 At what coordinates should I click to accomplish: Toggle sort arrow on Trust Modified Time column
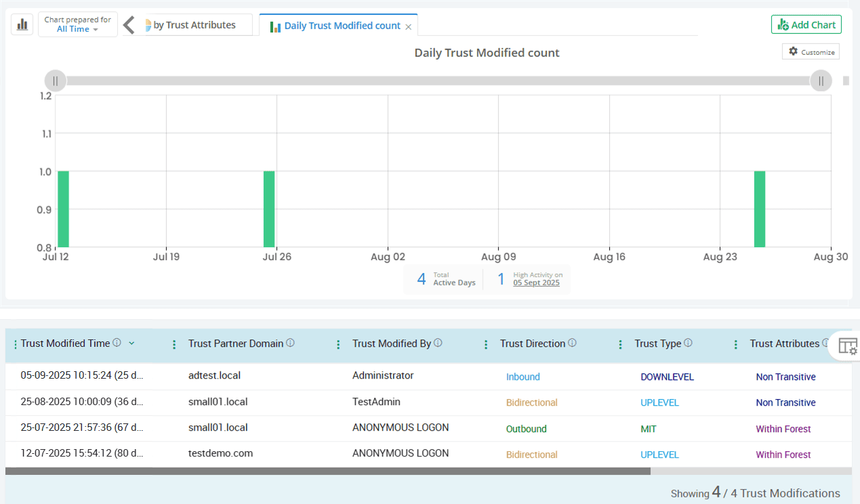point(131,343)
